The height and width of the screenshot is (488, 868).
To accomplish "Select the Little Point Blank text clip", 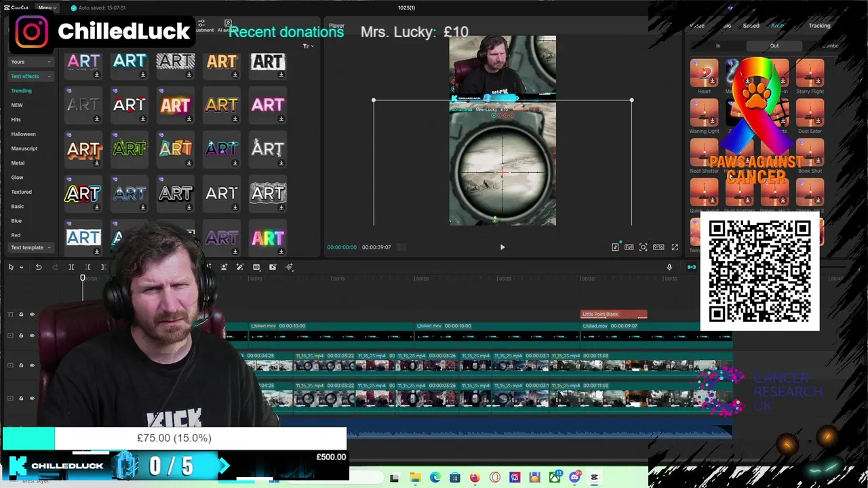I will tap(614, 314).
